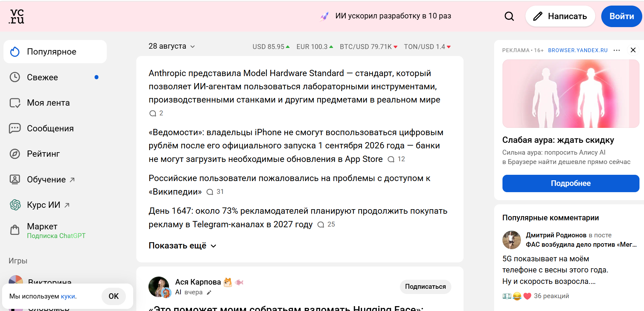
Task: Click the shopping bag icon next to Маркет
Action: pyautogui.click(x=15, y=230)
